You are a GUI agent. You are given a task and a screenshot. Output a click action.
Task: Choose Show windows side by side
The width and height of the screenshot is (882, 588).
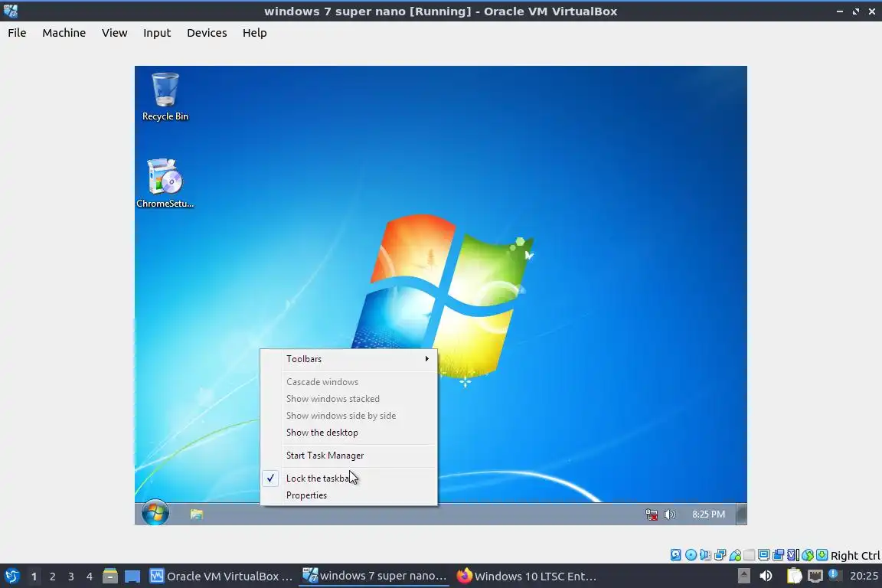pyautogui.click(x=349, y=415)
